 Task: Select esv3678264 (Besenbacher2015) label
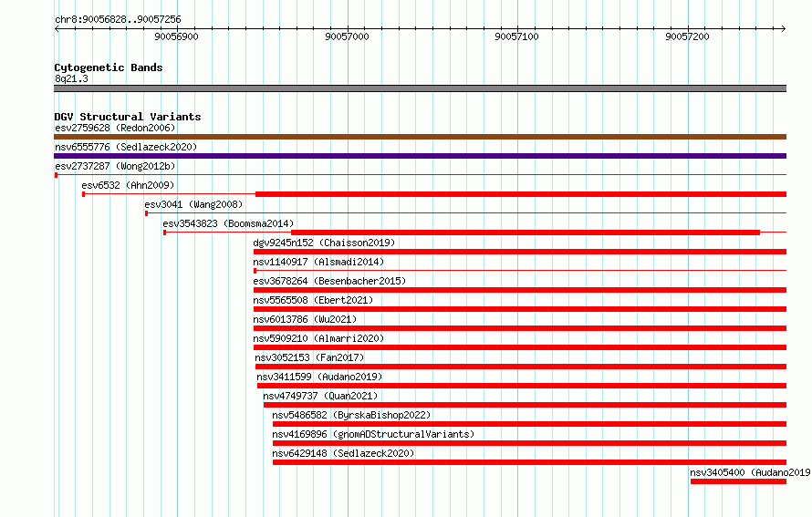[x=329, y=281]
